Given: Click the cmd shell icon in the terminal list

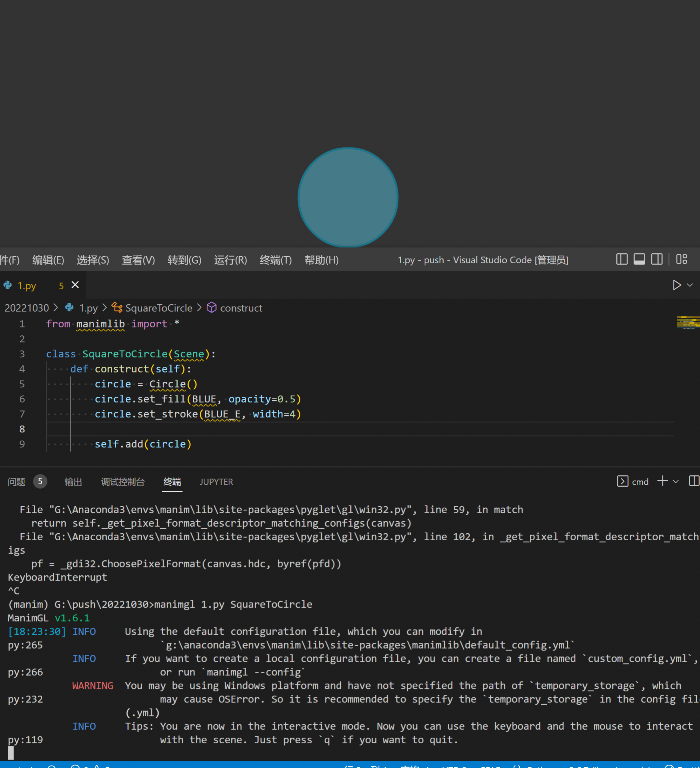Looking at the screenshot, I should coord(623,481).
